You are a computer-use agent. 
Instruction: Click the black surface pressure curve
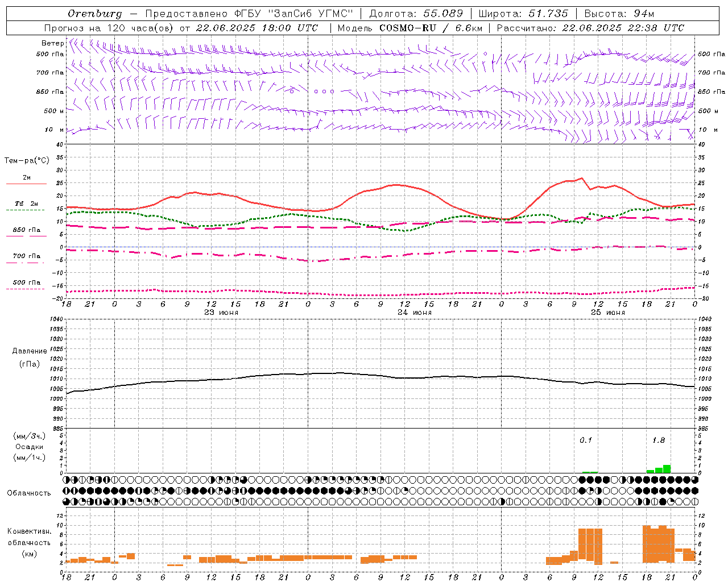point(381,375)
